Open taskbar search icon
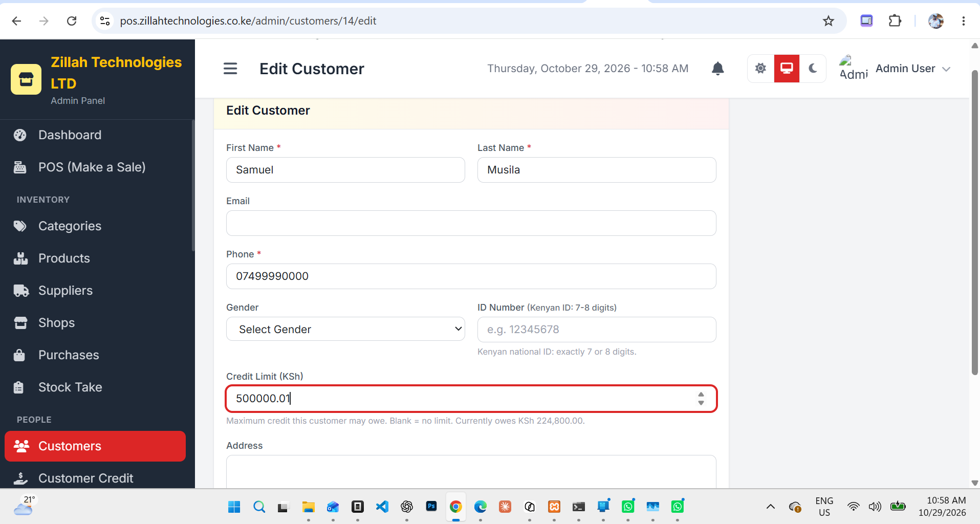Screen dimensions: 980x524 259,507
